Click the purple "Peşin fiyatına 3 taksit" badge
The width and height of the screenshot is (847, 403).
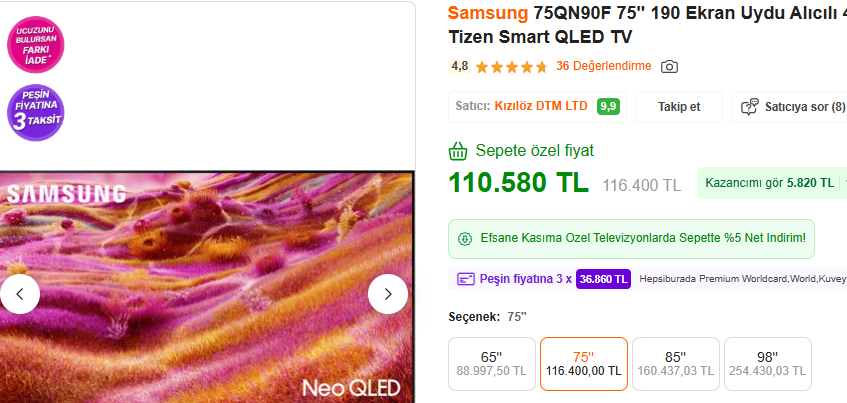coord(36,112)
